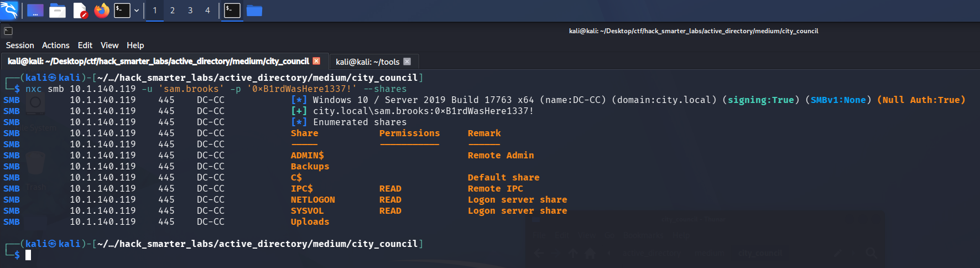Image resolution: width=980 pixels, height=268 pixels.
Task: Open the file manager launcher in panel
Action: [58, 11]
